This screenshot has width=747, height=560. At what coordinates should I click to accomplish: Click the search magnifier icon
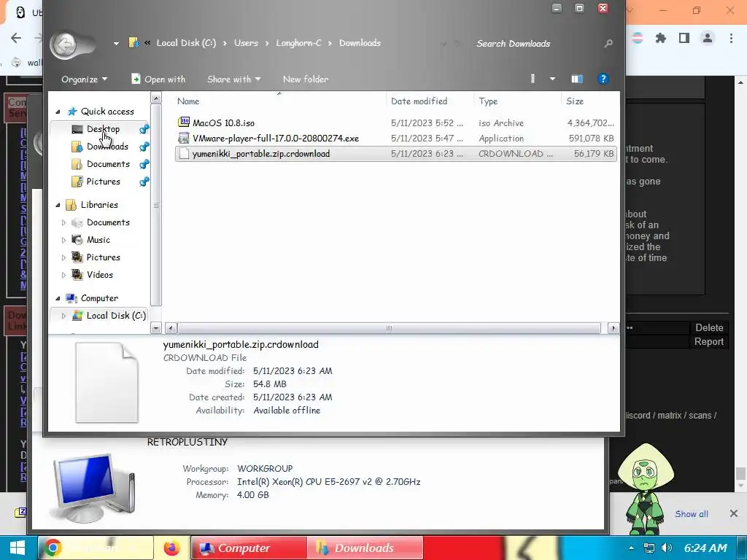608,43
